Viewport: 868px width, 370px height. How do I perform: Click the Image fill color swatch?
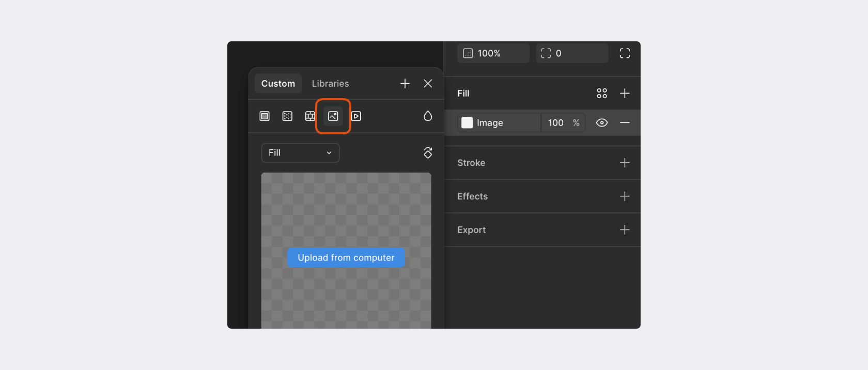[x=467, y=123]
